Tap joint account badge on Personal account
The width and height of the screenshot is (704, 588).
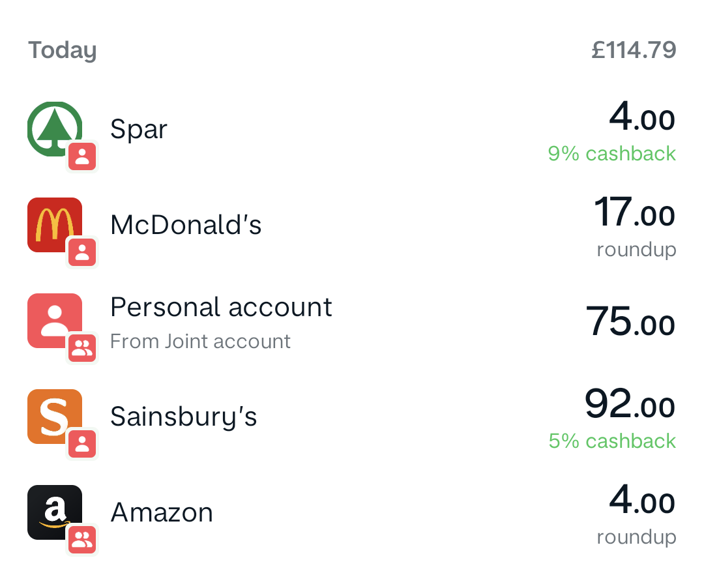click(82, 349)
